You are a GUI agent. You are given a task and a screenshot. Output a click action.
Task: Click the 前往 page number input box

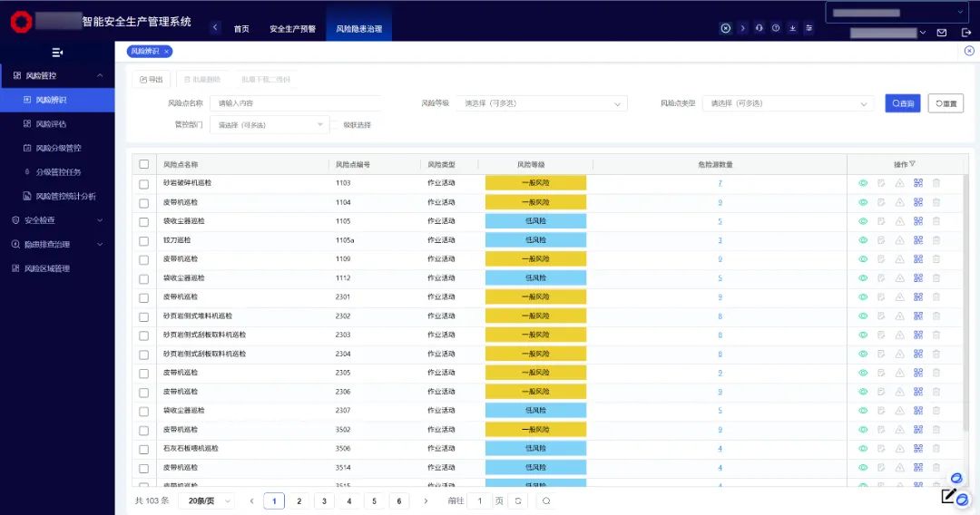pyautogui.click(x=480, y=500)
